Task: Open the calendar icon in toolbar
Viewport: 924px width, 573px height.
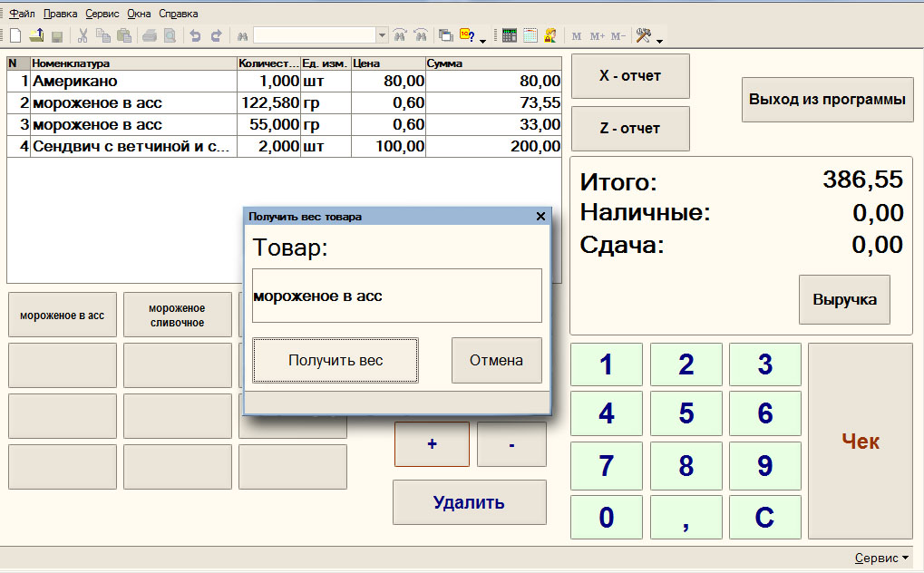Action: (x=530, y=35)
